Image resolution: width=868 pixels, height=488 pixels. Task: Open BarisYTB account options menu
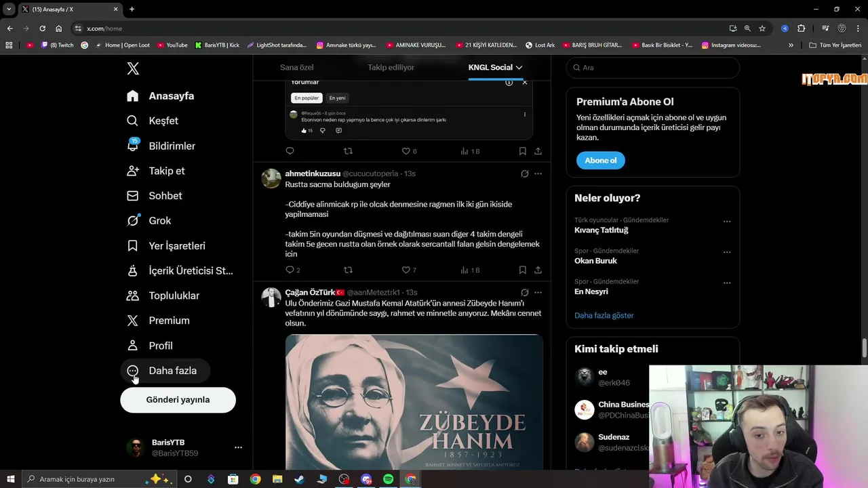[238, 447]
